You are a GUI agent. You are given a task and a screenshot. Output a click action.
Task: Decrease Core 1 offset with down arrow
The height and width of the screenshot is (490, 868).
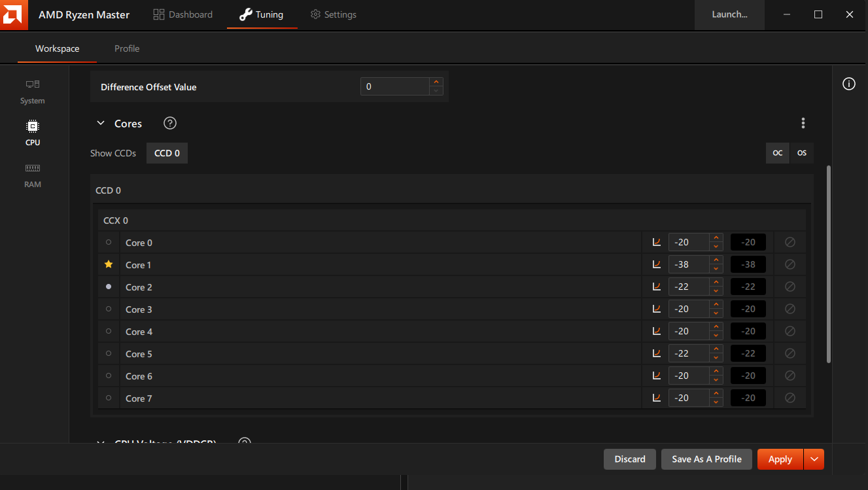(x=716, y=269)
